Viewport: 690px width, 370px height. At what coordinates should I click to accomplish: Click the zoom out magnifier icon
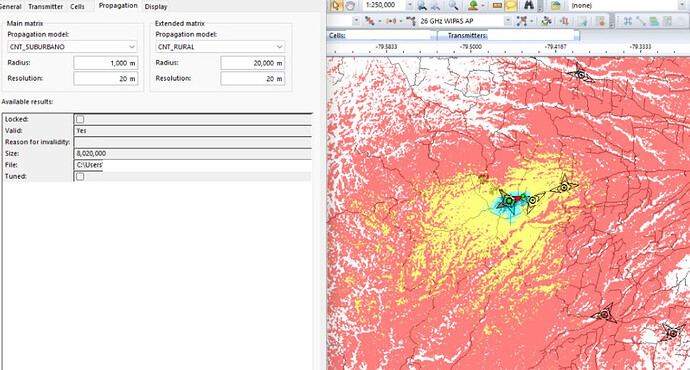(x=436, y=5)
